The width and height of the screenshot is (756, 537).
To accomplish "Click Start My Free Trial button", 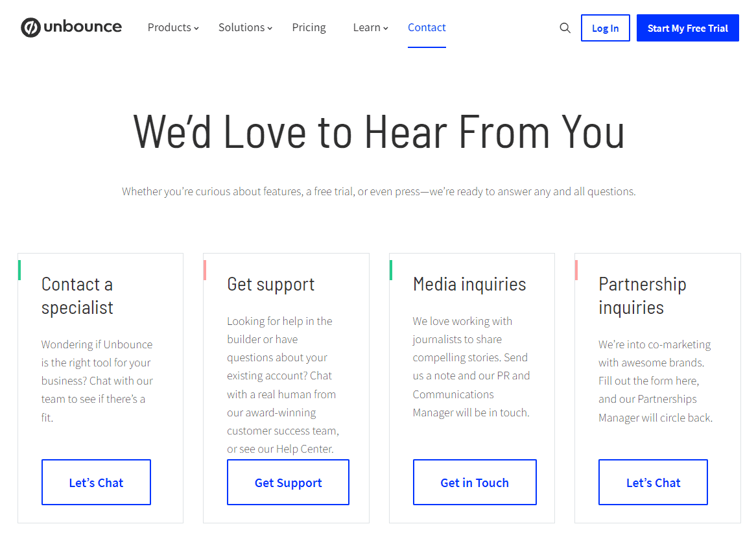I will coord(687,28).
